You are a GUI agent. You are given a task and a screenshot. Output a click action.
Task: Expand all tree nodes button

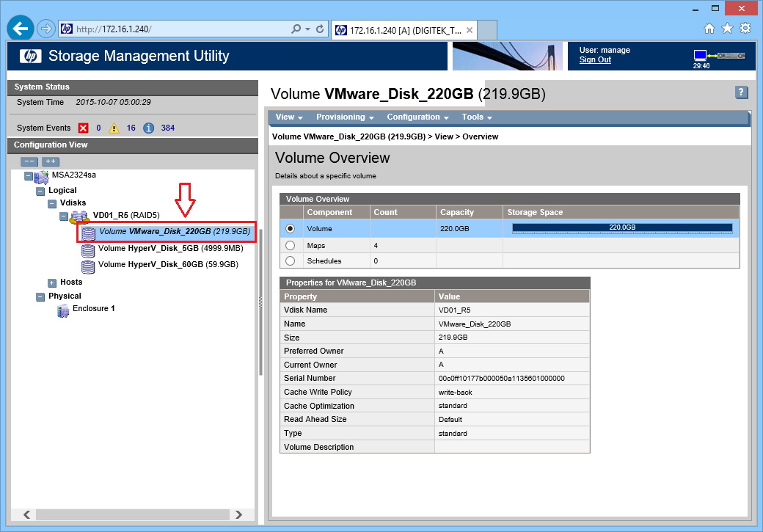point(51,161)
